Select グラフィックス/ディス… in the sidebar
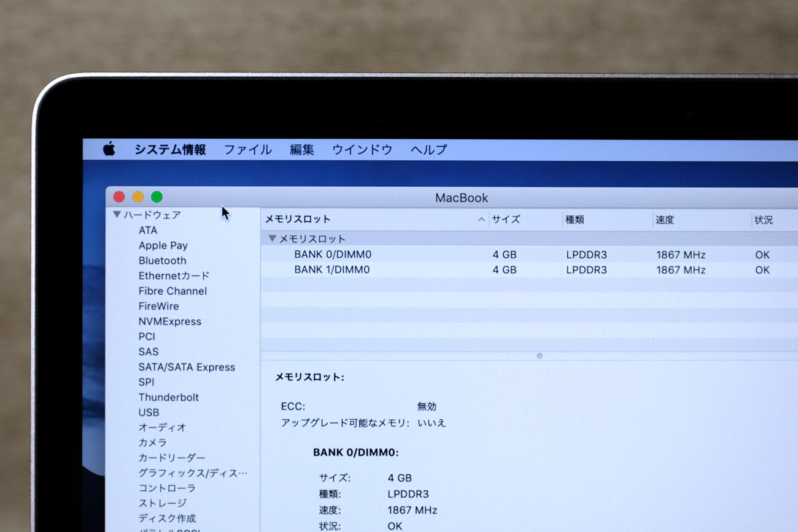Viewport: 798px width, 532px height. 193,473
